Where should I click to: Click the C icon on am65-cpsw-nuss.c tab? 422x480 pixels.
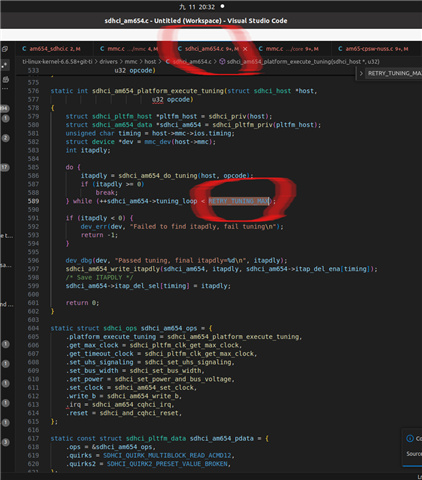tap(340, 49)
